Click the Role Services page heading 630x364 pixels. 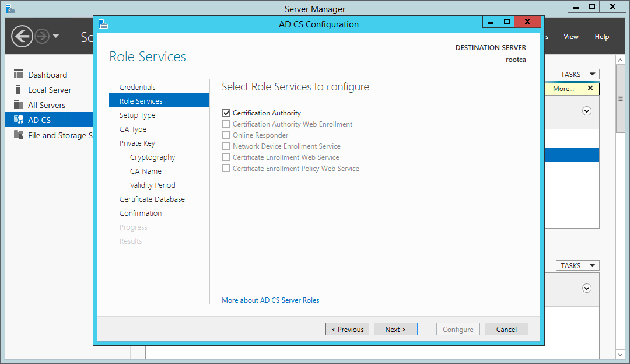point(148,57)
